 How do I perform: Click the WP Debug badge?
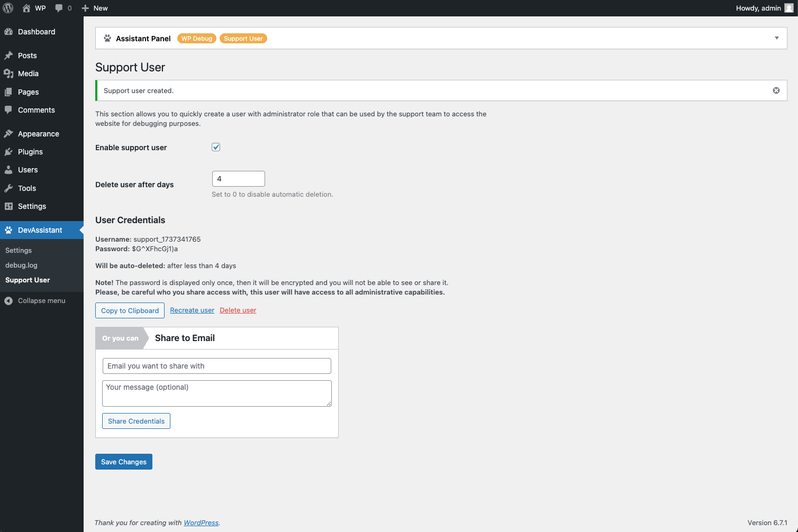tap(197, 39)
